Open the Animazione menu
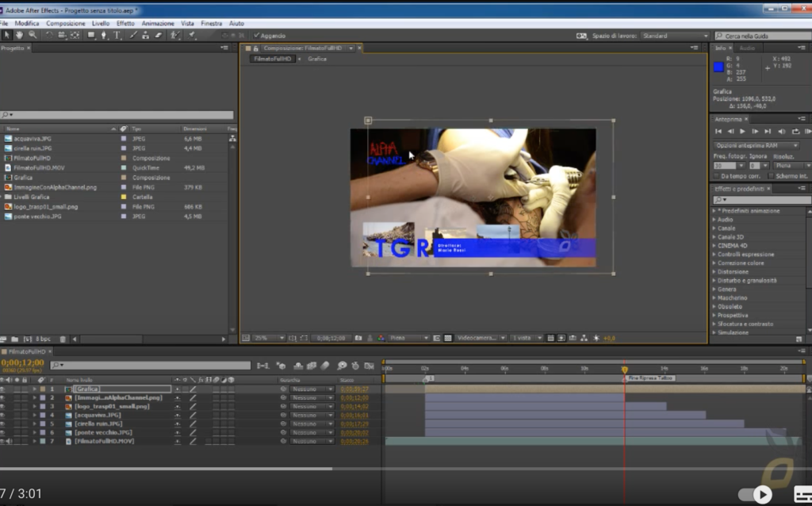This screenshot has height=506, width=812. 158,23
